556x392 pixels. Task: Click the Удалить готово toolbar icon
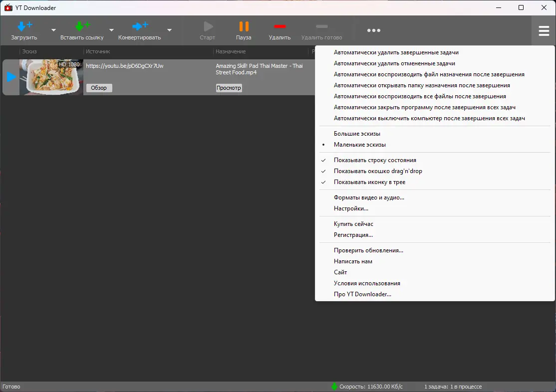tap(321, 26)
